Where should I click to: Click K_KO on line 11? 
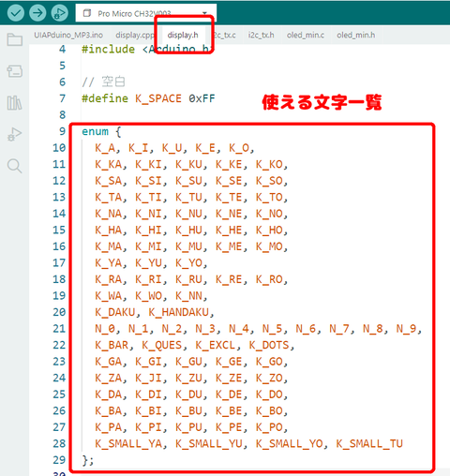coord(269,164)
